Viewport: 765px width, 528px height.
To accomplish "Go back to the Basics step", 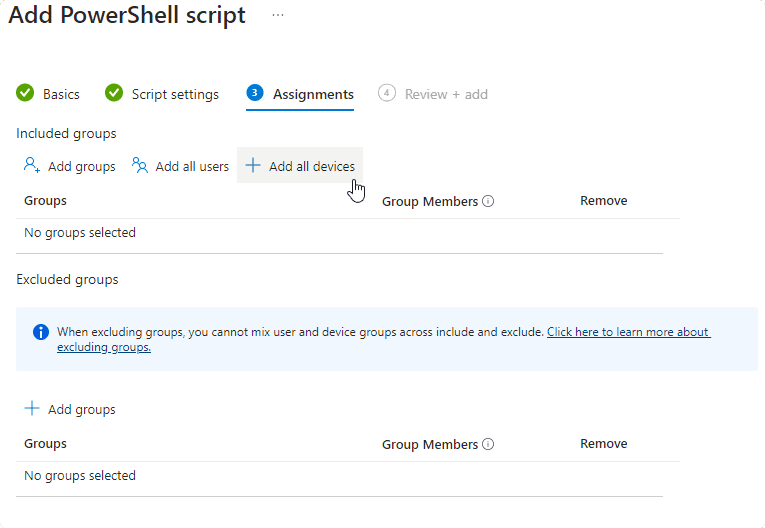I will tap(61, 94).
